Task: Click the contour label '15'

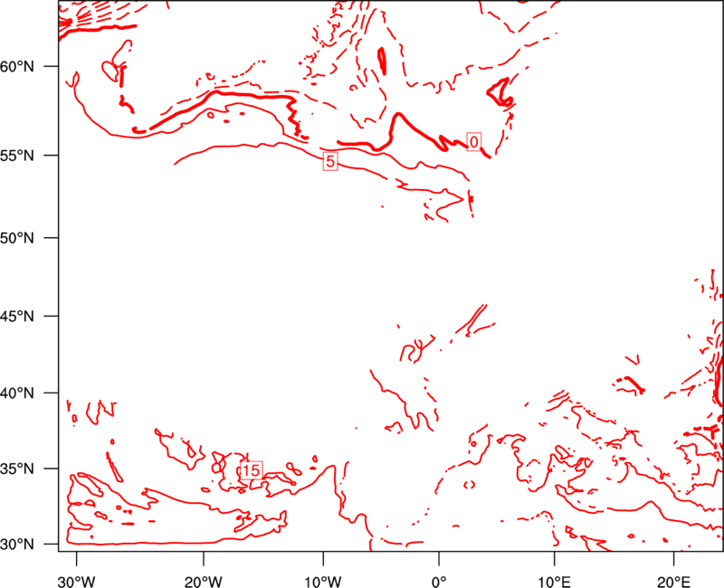Action: [252, 469]
